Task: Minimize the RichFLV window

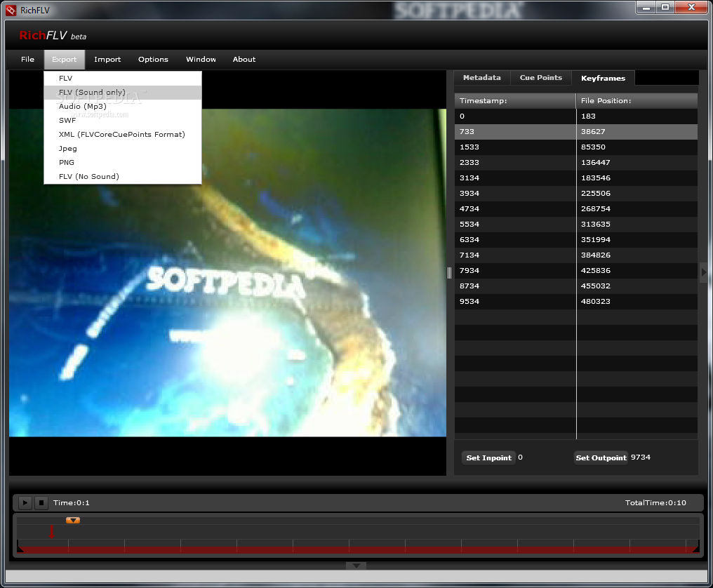Action: click(x=646, y=7)
